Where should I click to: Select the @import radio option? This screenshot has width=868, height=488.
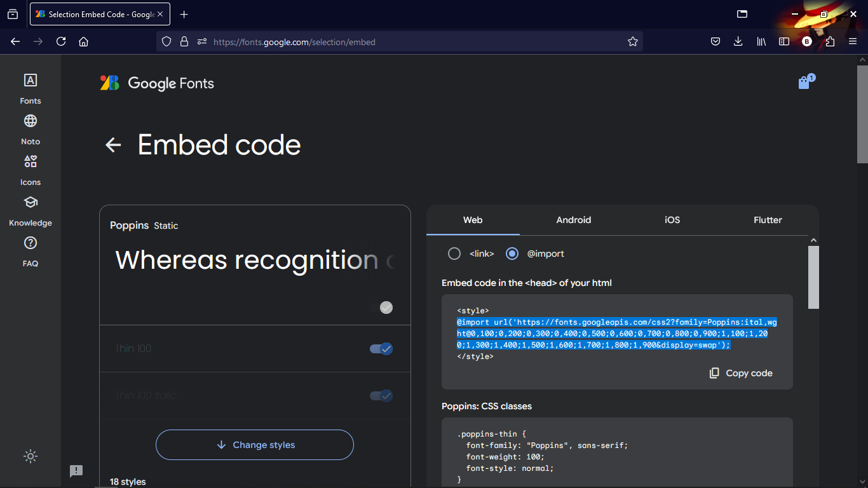512,254
